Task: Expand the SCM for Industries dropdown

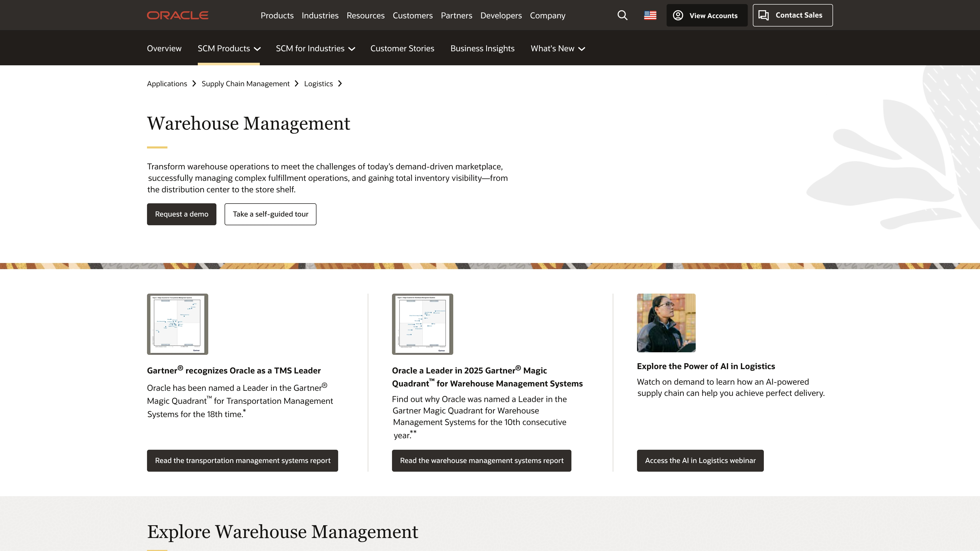Action: pos(315,48)
